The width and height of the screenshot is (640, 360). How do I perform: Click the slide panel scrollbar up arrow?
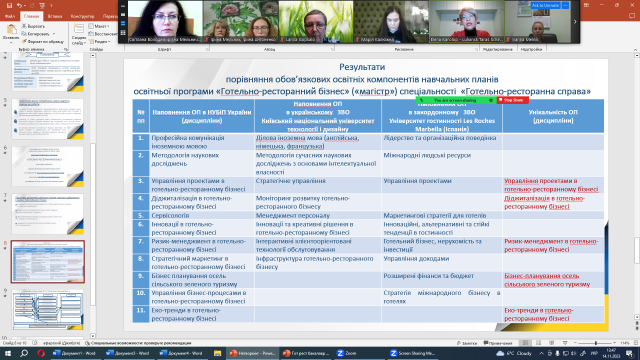93,55
